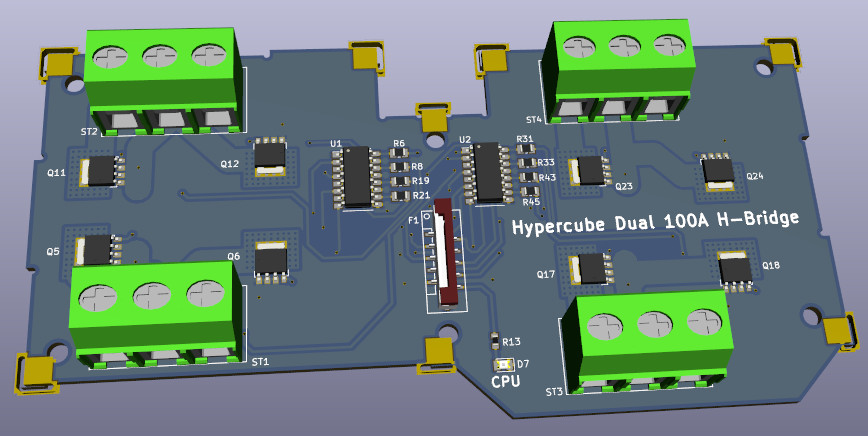Pick the R13 resistor body
This screenshot has height=436, width=868.
pos(495,341)
